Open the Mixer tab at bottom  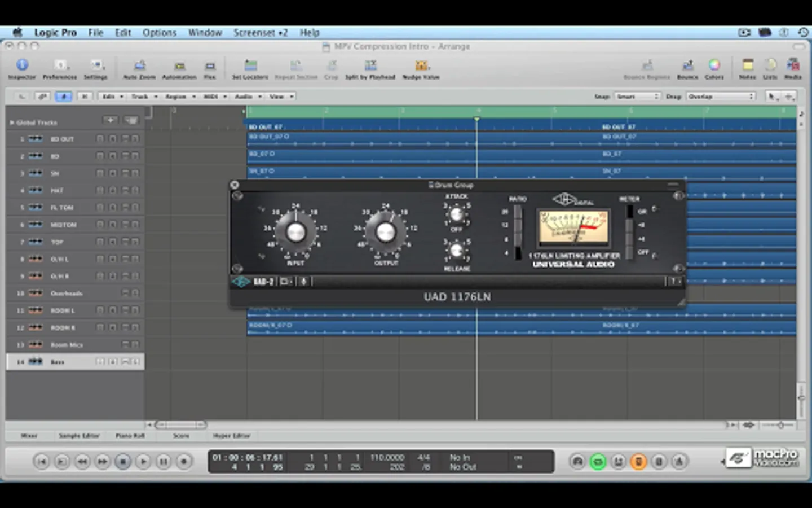tap(29, 436)
